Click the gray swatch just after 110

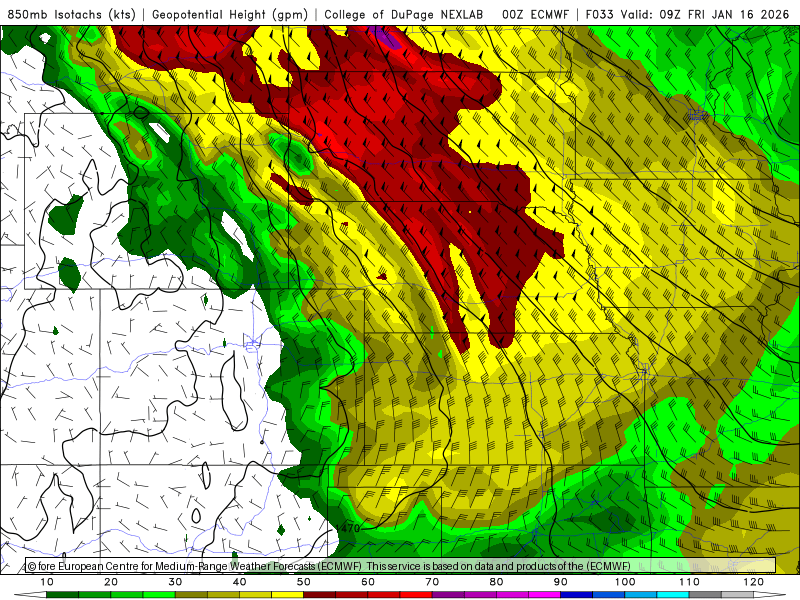tap(705, 595)
